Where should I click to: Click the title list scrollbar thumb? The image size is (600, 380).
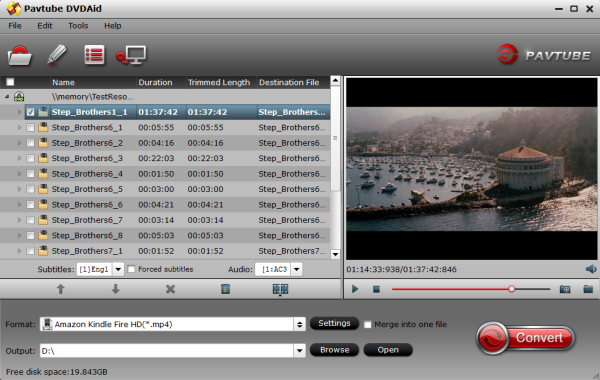coord(335,139)
